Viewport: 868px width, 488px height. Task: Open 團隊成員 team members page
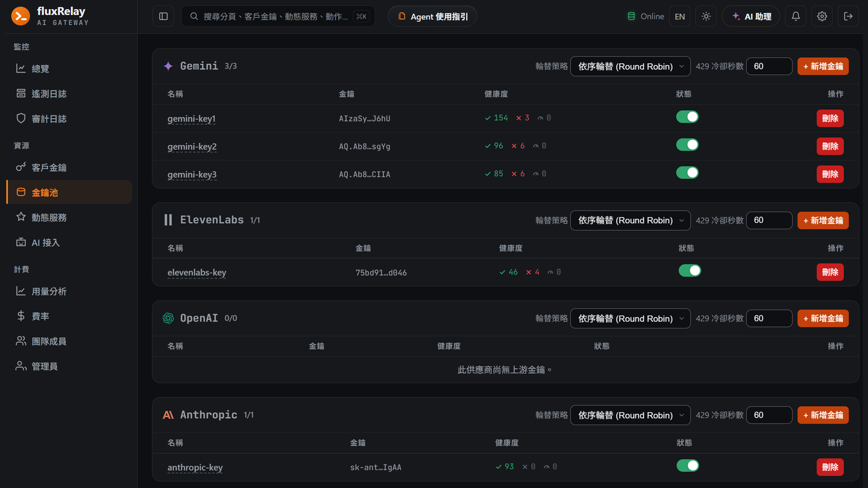[x=69, y=342]
